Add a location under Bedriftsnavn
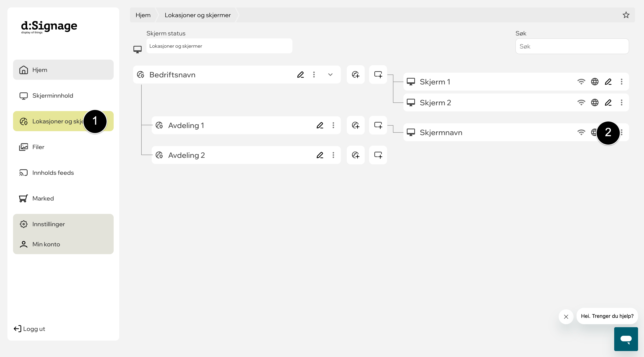The width and height of the screenshot is (644, 357). [x=356, y=75]
